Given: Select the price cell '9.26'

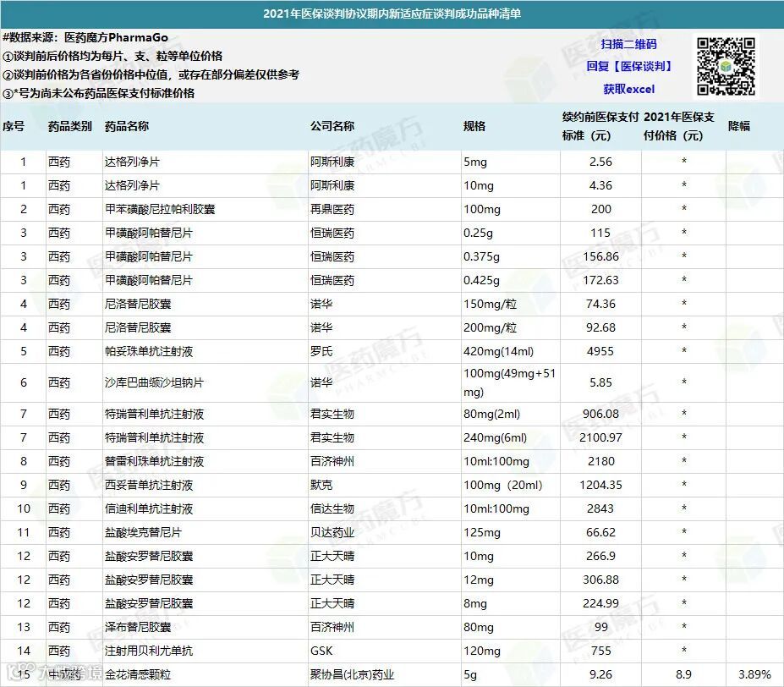Looking at the screenshot, I should pos(600,674).
